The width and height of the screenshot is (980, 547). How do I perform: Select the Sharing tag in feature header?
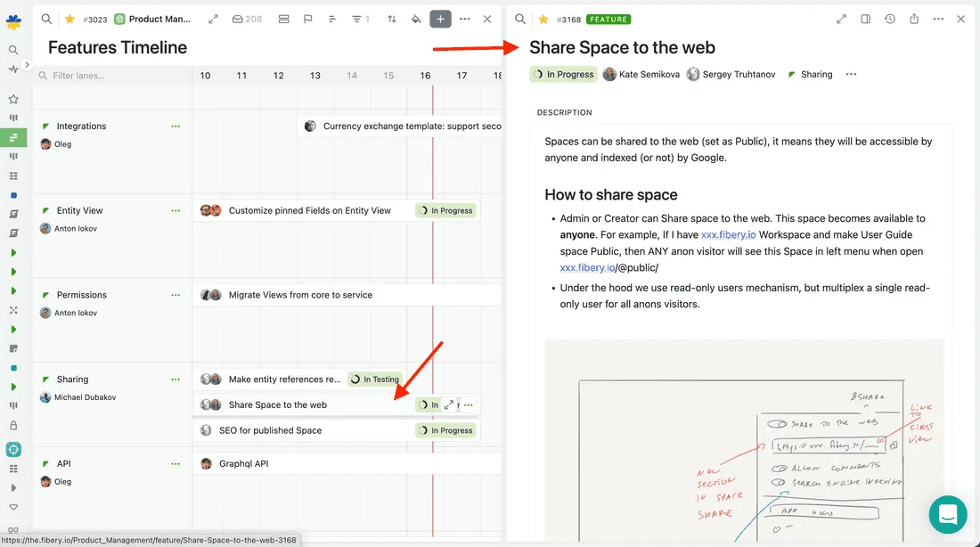click(x=810, y=75)
